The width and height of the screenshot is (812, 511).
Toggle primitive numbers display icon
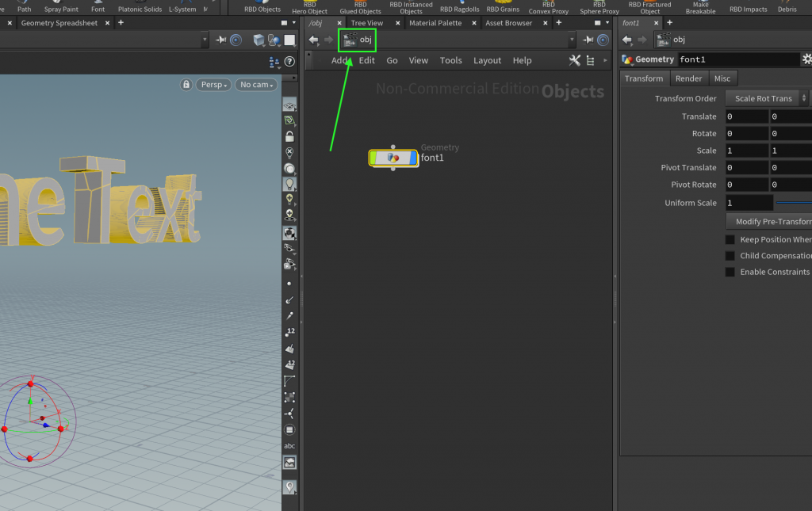pyautogui.click(x=289, y=364)
